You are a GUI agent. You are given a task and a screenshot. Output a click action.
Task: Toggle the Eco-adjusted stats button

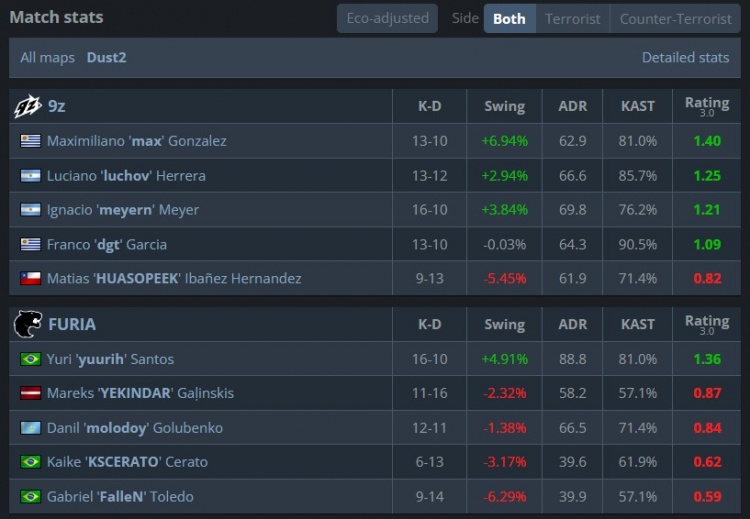coord(387,19)
